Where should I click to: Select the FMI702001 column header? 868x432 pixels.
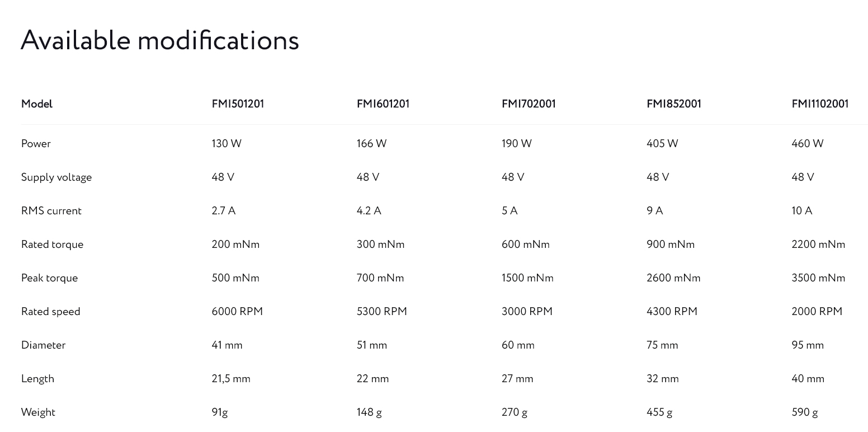pyautogui.click(x=529, y=104)
